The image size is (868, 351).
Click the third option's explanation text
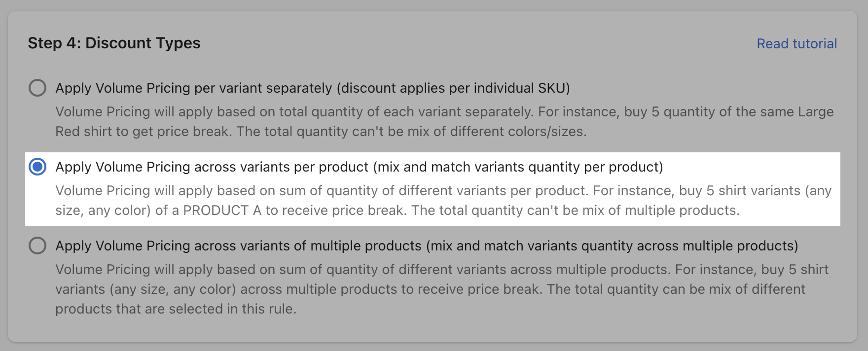point(395,289)
